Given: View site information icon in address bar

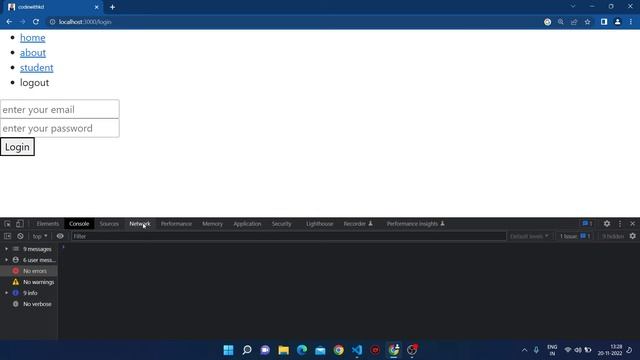Looking at the screenshot, I should [x=52, y=22].
